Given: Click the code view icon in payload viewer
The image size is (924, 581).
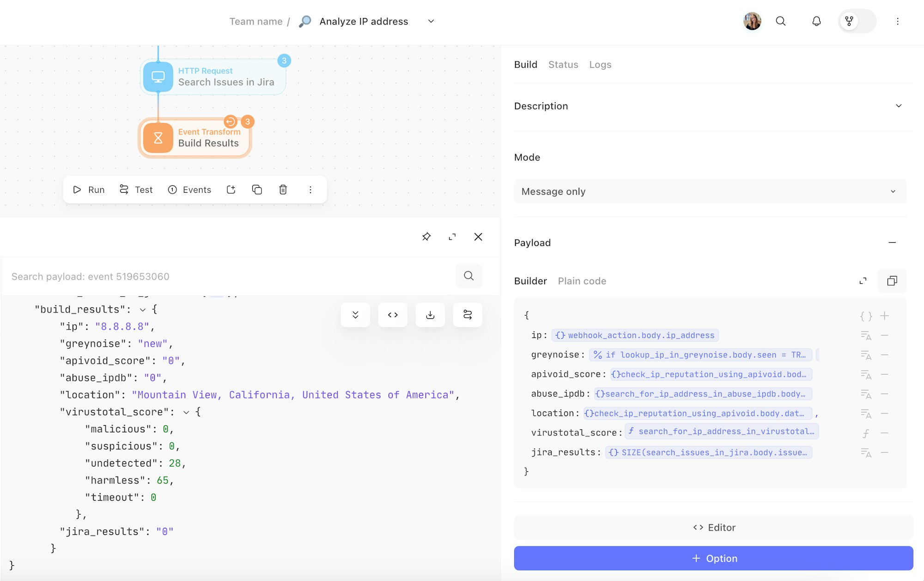Looking at the screenshot, I should click(x=393, y=315).
